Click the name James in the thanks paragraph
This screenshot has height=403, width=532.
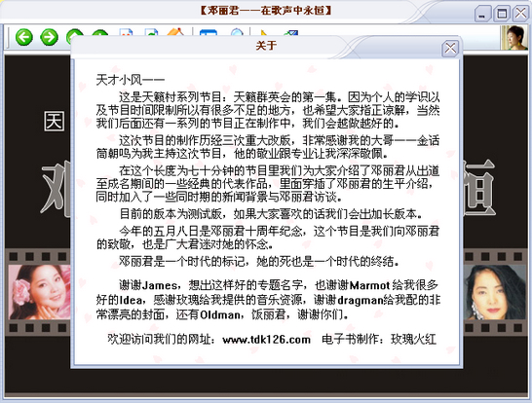point(159,285)
